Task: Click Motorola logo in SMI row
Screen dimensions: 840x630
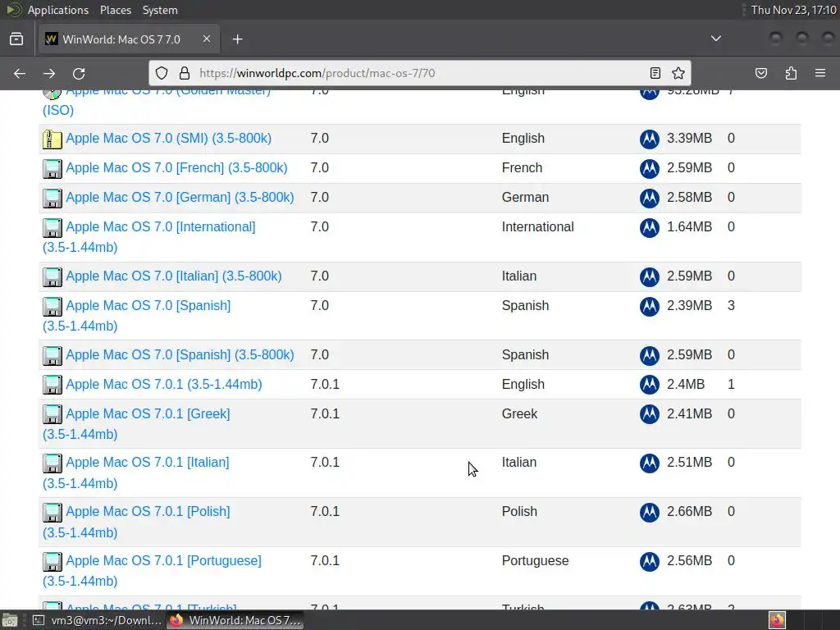Action: [650, 139]
